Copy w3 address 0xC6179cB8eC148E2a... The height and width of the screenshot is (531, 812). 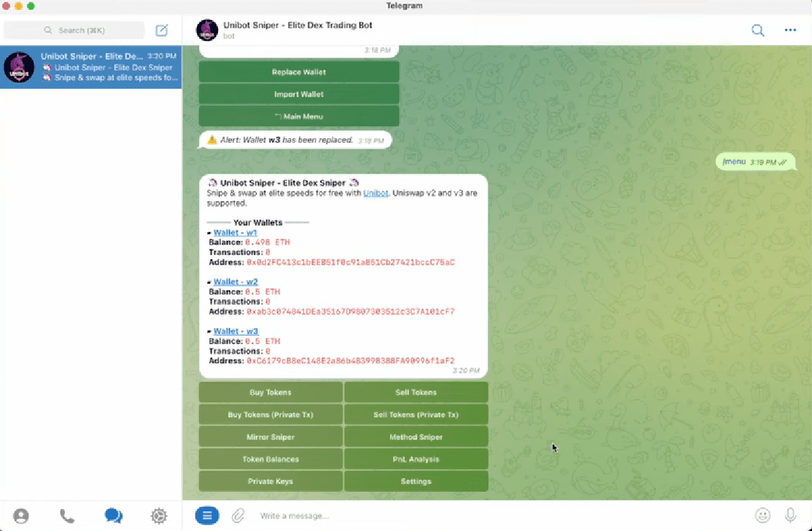tap(351, 361)
